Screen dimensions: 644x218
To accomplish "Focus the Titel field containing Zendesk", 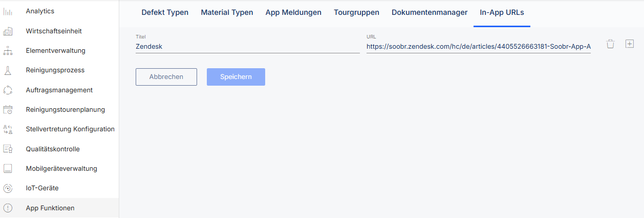I will (248, 46).
